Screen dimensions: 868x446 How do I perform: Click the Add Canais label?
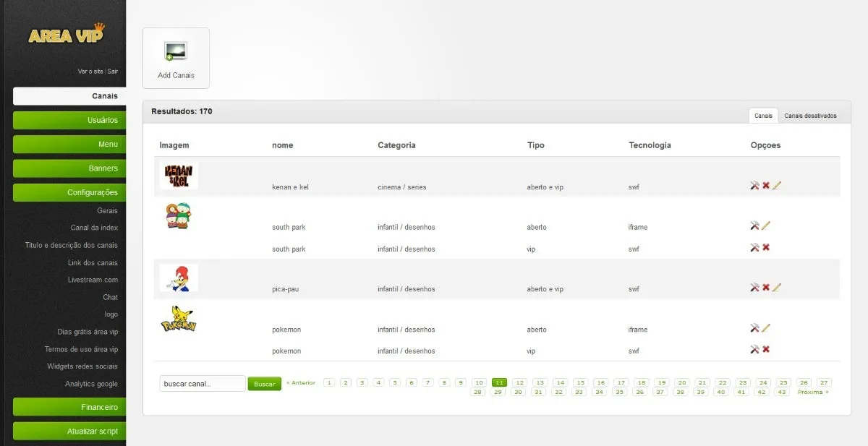tap(176, 75)
